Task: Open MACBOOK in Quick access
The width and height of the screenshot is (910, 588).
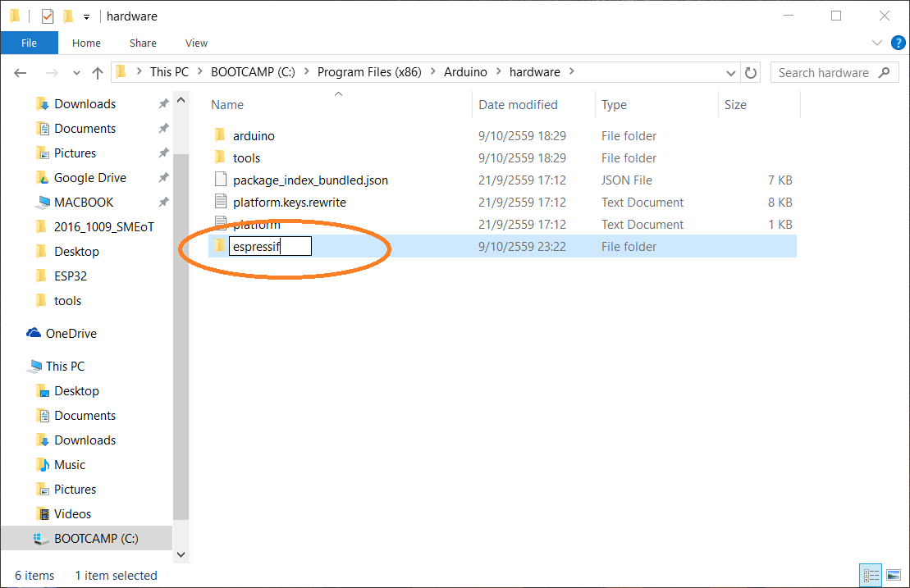Action: coord(84,203)
